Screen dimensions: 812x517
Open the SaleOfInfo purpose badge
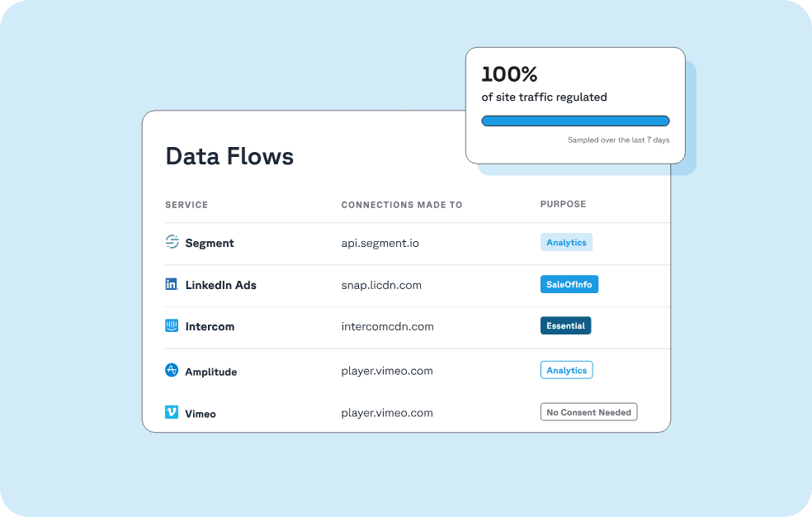click(569, 284)
